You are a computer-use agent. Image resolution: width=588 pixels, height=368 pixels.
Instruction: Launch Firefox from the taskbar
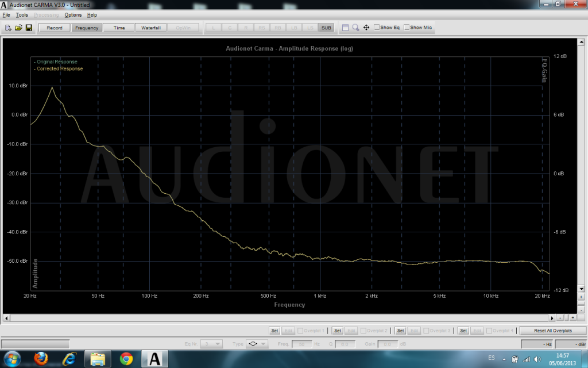[x=41, y=359]
